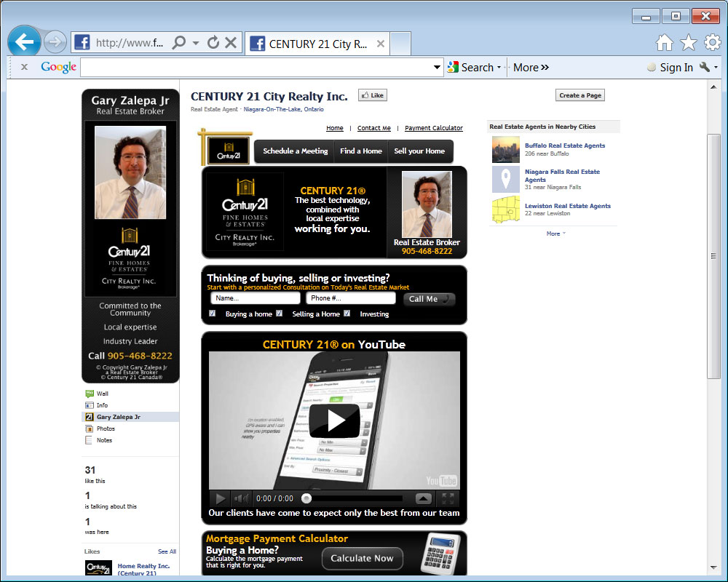Viewport: 728px width, 582px height.
Task: Open the Schedule a Meeting tab
Action: [x=295, y=151]
